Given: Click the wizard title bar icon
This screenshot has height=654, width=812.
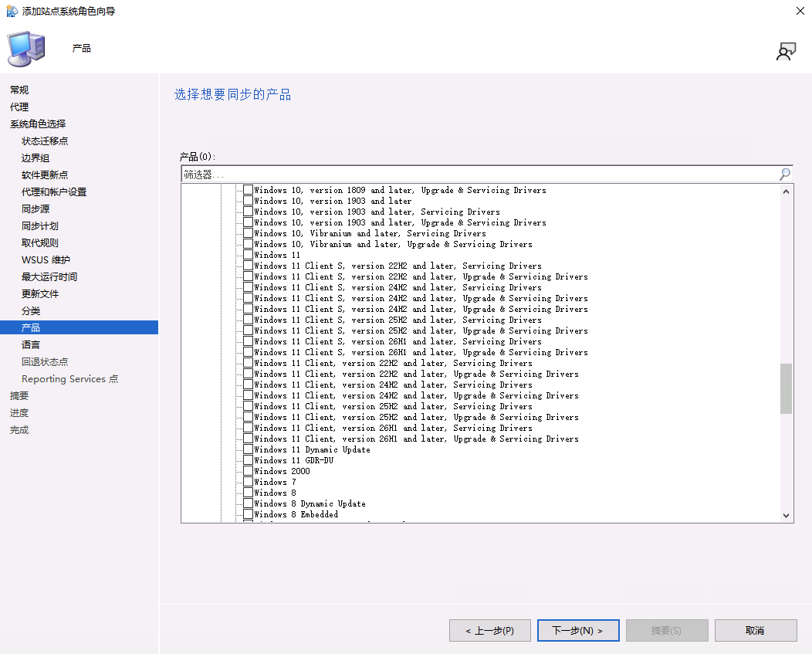Looking at the screenshot, I should (x=12, y=11).
